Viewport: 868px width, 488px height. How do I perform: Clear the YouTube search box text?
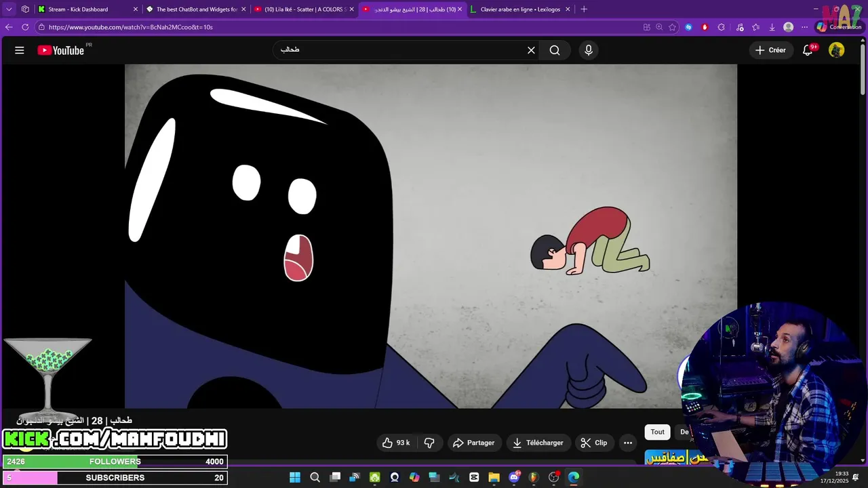pyautogui.click(x=531, y=50)
